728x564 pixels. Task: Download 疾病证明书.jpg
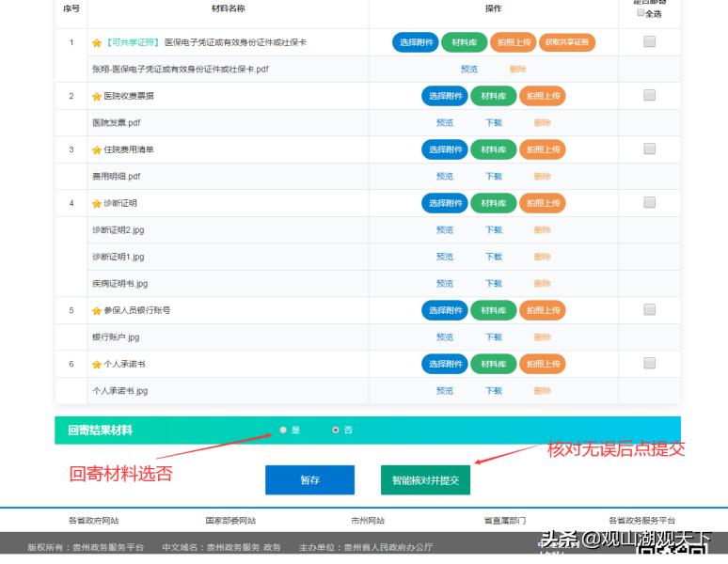(x=494, y=283)
